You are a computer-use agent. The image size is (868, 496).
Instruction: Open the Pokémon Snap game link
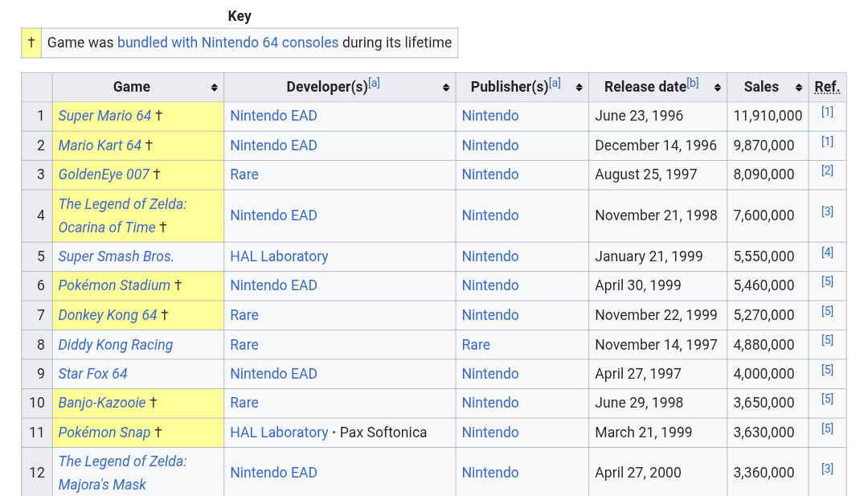104,432
